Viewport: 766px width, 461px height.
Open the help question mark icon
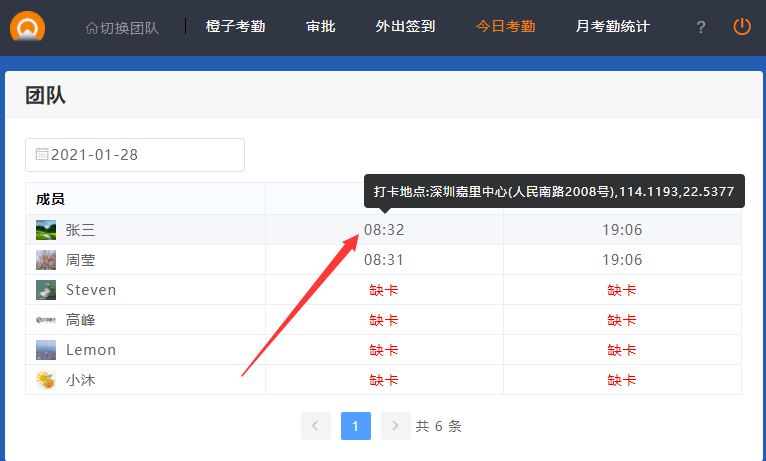click(700, 27)
